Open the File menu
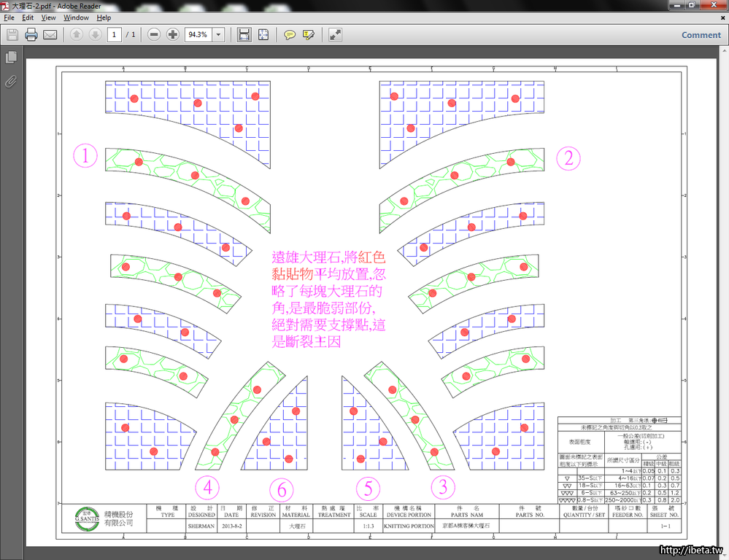The height and width of the screenshot is (560, 729). point(9,17)
